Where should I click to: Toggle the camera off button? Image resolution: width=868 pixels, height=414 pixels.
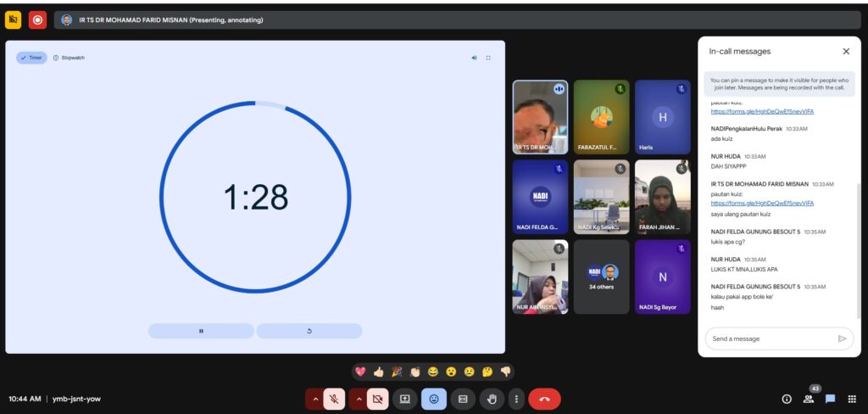tap(378, 399)
